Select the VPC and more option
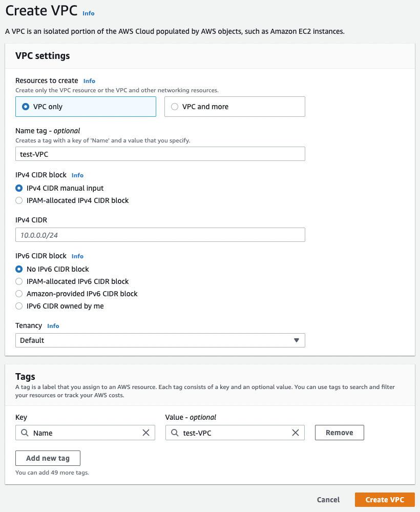 235,107
